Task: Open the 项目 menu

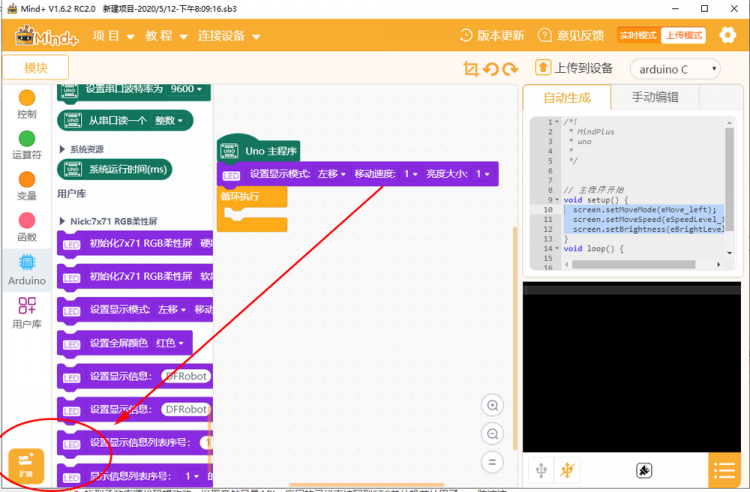Action: 113,36
